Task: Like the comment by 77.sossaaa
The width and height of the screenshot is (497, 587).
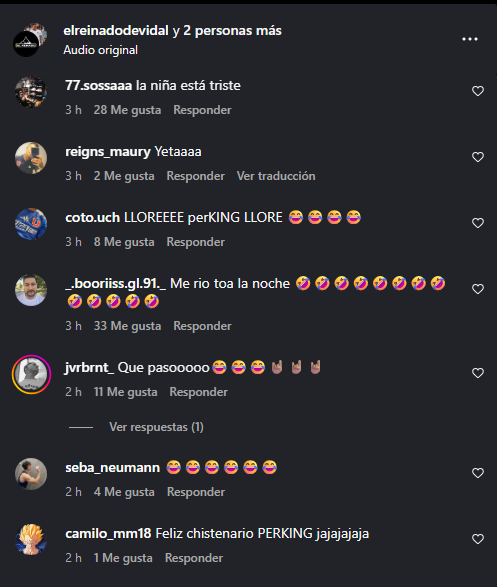Action: pyautogui.click(x=478, y=91)
